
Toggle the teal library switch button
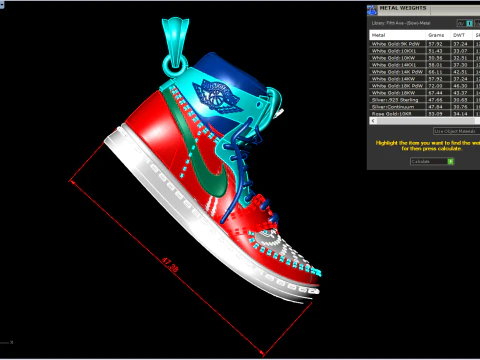[469, 23]
